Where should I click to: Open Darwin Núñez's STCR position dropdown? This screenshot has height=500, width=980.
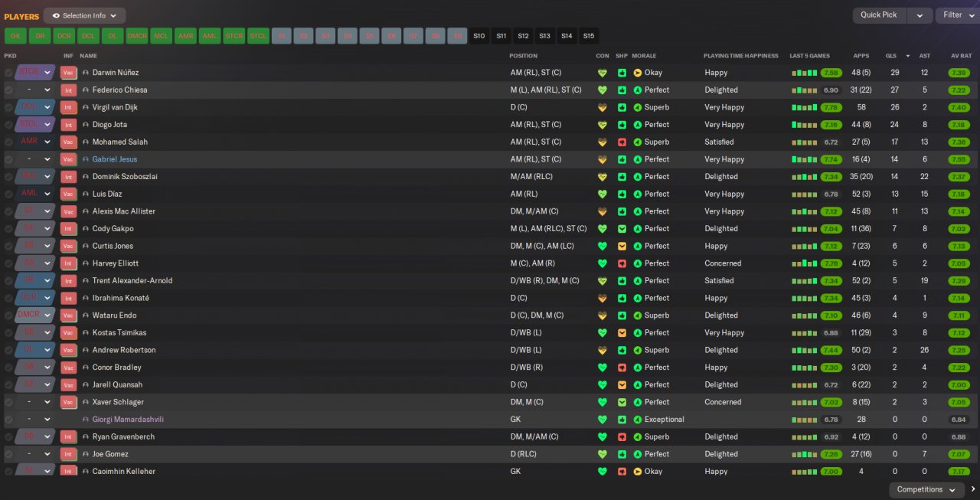35,73
